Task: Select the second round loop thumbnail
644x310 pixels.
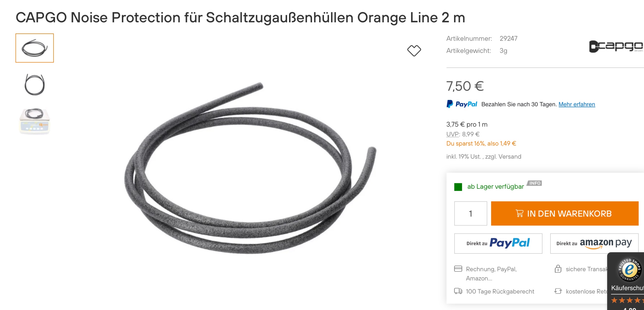Action: click(x=34, y=85)
